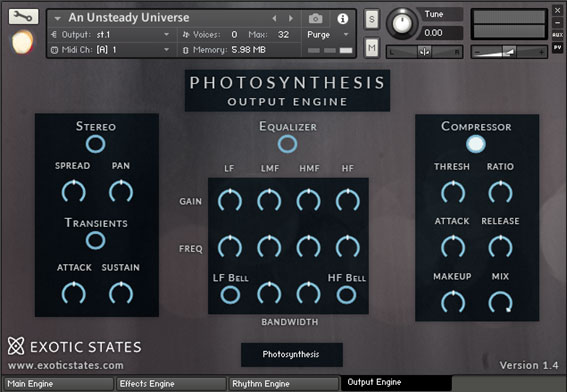Image resolution: width=567 pixels, height=392 pixels.
Task: Click the Compressor Ratio knob
Action: pyautogui.click(x=500, y=192)
